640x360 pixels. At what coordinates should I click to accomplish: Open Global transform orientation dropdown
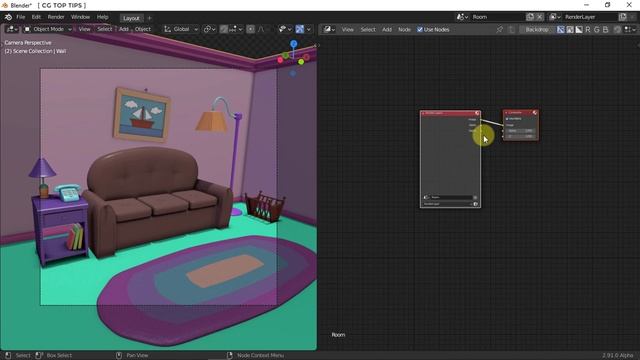point(181,29)
